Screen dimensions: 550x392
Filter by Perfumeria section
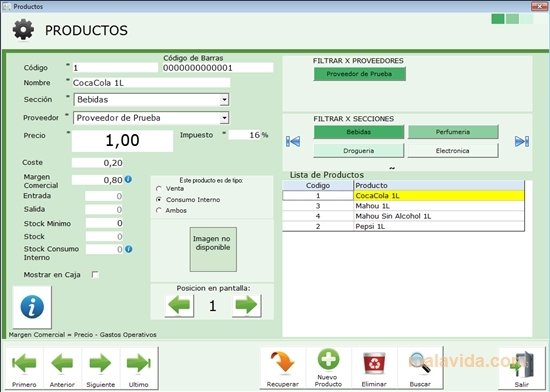click(x=452, y=132)
